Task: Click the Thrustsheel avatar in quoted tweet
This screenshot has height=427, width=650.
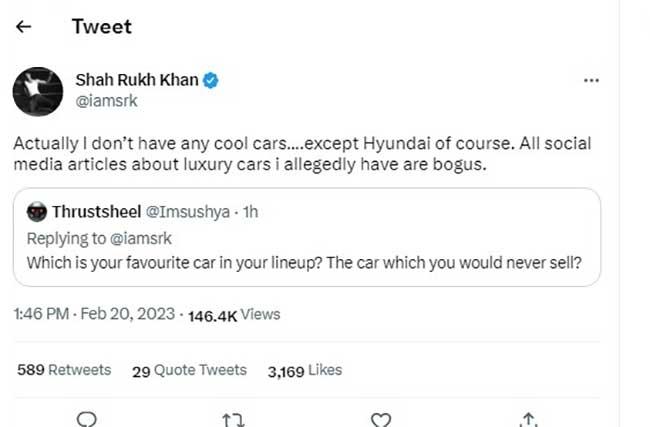Action: (x=37, y=212)
